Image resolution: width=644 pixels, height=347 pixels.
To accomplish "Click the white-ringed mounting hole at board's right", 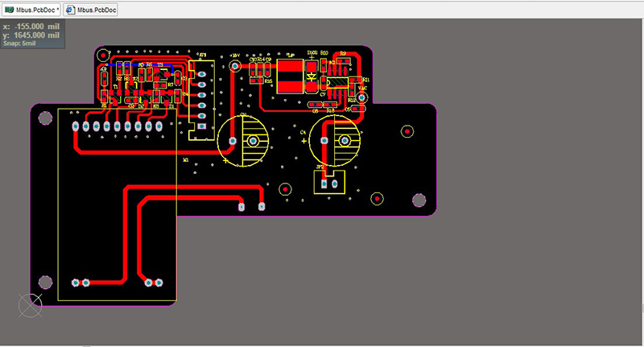I will (419, 200).
